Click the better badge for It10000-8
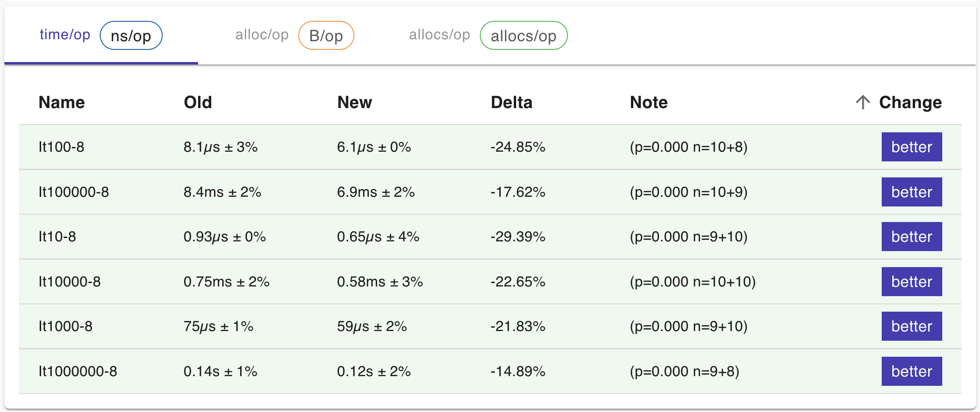 911,282
